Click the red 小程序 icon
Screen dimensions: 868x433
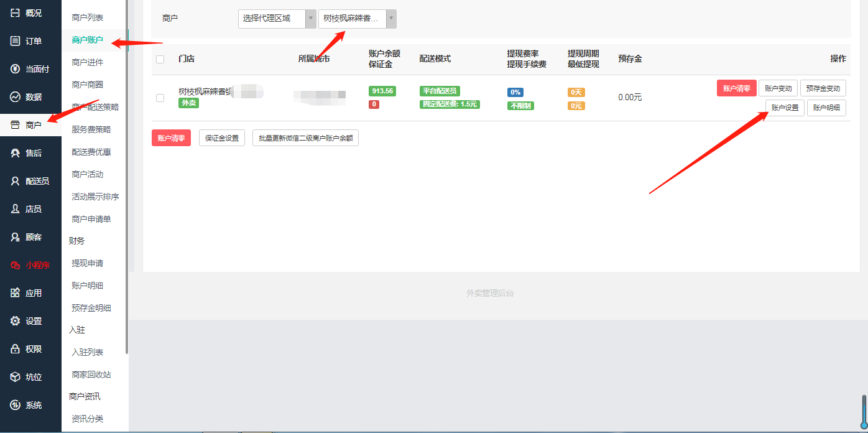tap(16, 265)
